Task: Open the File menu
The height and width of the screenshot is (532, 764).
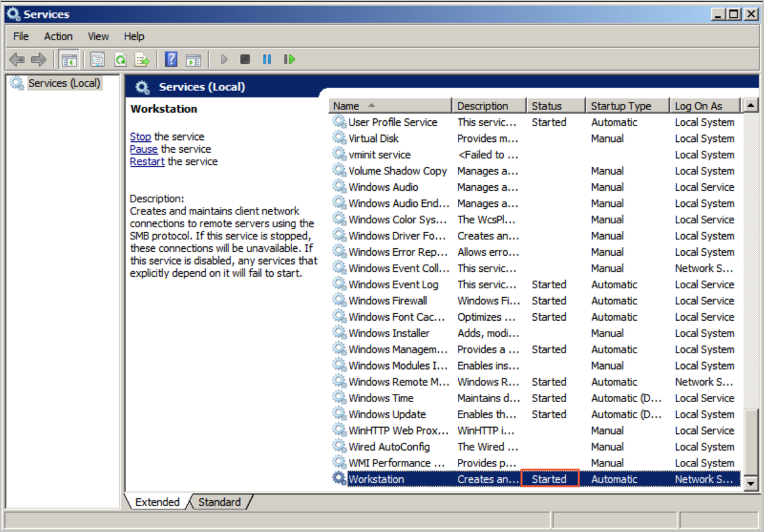Action: click(x=21, y=36)
